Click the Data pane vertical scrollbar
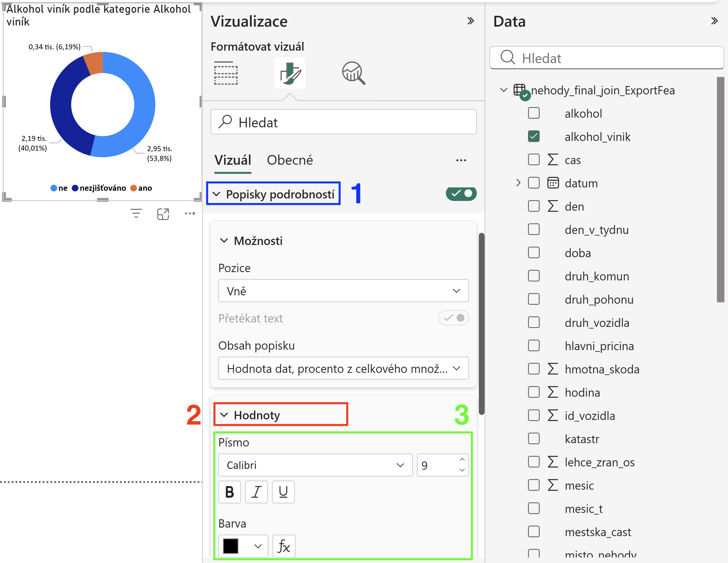Screen dimensions: 728x563 coord(720,189)
